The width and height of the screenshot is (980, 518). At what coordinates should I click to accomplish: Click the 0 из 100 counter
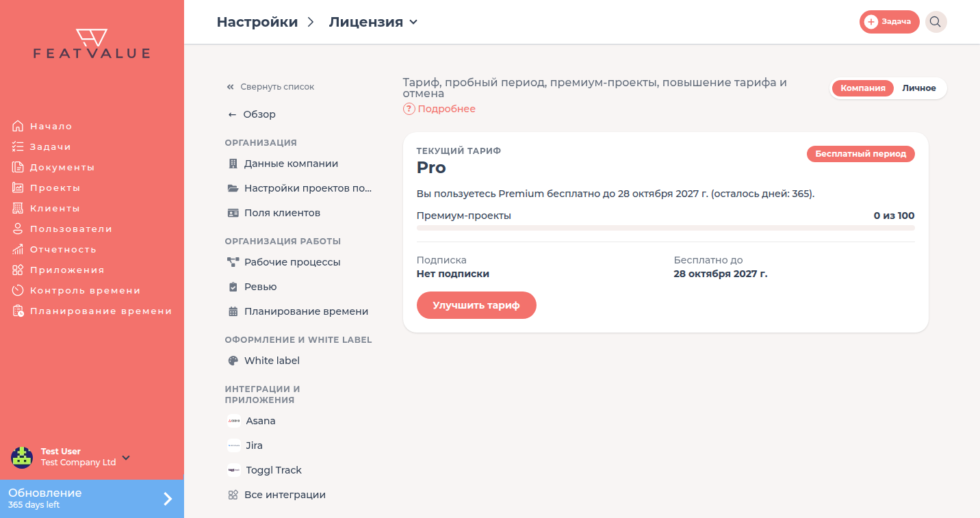click(x=894, y=216)
